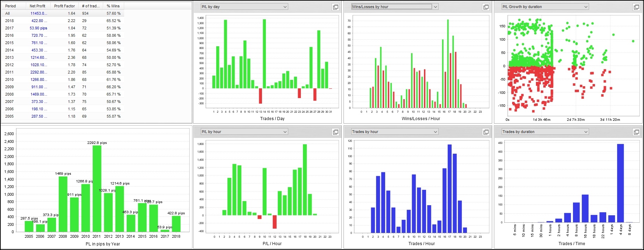This screenshot has height=250, width=644.
Task: Select the All period row
Action: [63, 13]
